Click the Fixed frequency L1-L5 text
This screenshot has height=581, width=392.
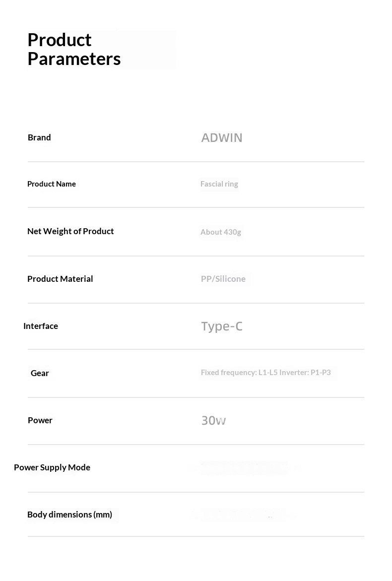click(x=239, y=373)
